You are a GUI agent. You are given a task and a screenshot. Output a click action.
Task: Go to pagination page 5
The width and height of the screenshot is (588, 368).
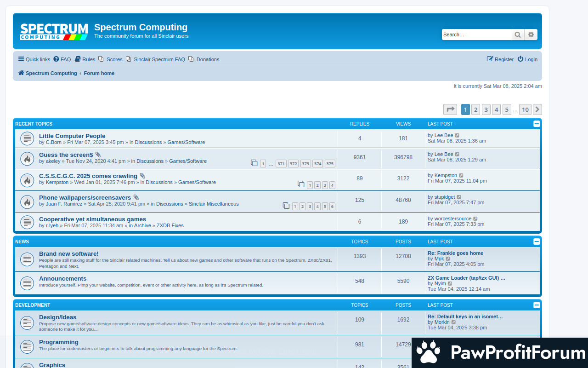click(x=507, y=109)
